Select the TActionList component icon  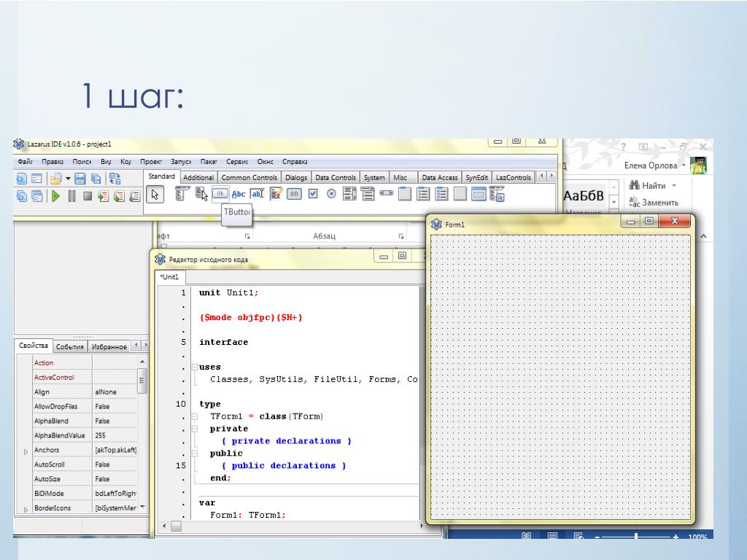pyautogui.click(x=497, y=194)
